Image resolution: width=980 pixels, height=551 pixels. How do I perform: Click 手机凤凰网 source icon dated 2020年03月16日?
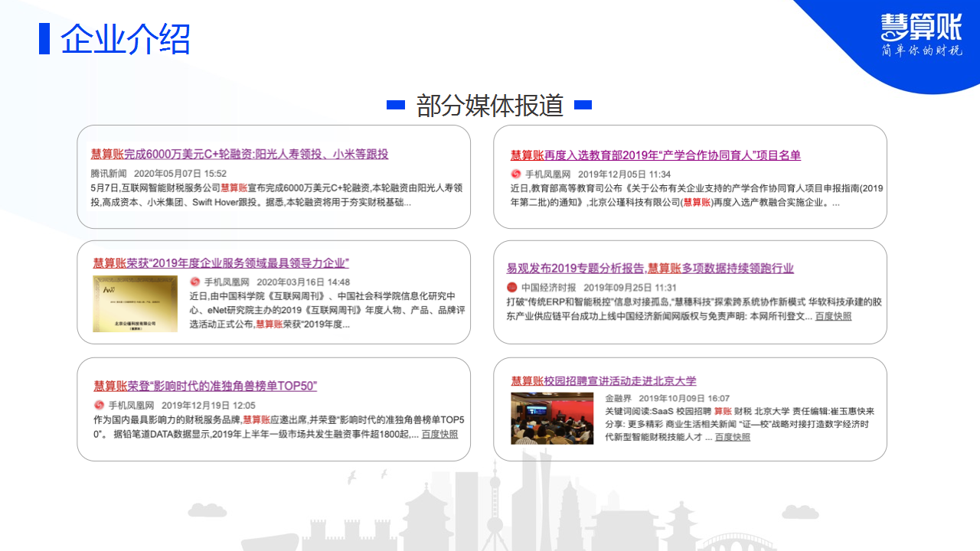tap(195, 282)
